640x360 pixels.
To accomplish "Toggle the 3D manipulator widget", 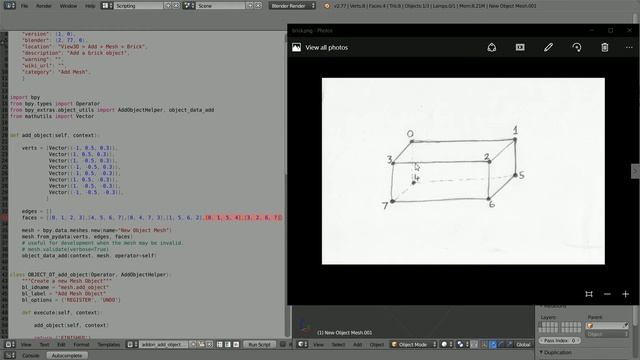I will pyautogui.click(x=485, y=344).
